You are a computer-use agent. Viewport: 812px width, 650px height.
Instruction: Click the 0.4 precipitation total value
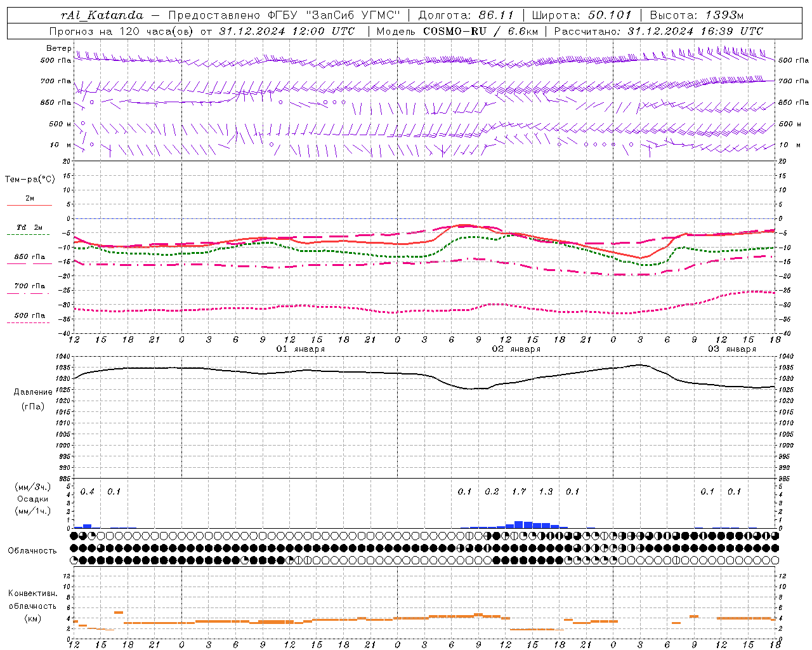pyautogui.click(x=88, y=492)
